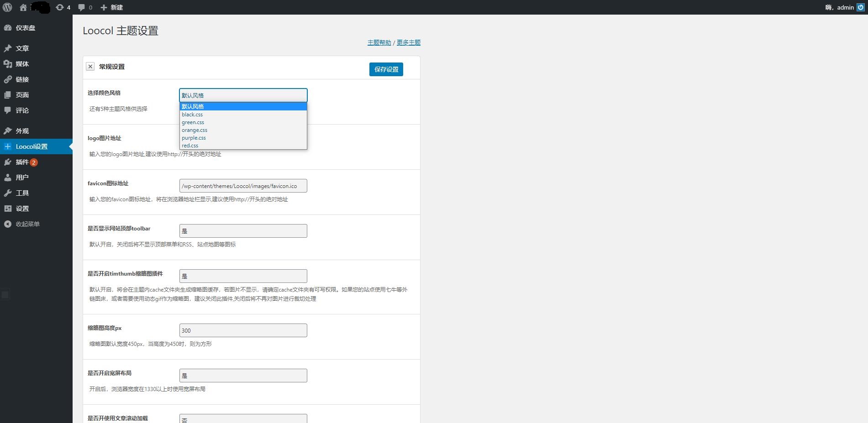Open site home icon in admin bar
The image size is (868, 423).
pos(23,7)
